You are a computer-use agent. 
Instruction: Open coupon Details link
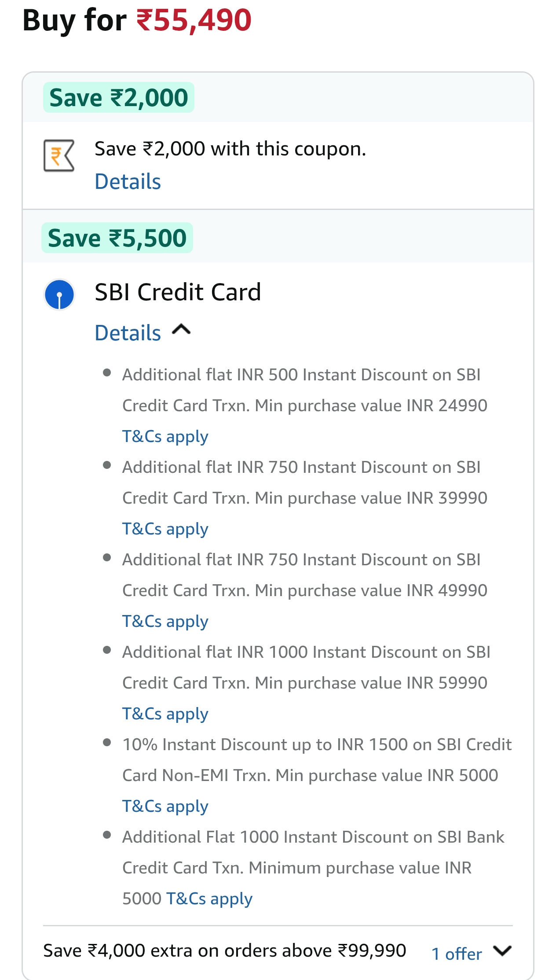click(x=128, y=182)
